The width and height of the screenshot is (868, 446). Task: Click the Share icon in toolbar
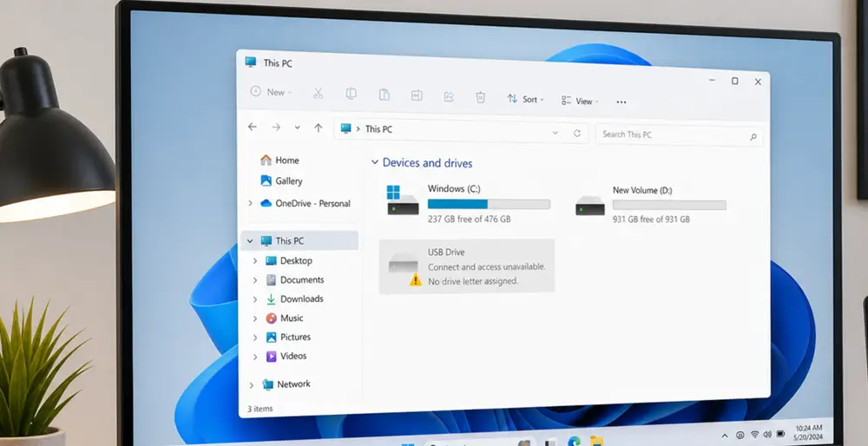[449, 97]
